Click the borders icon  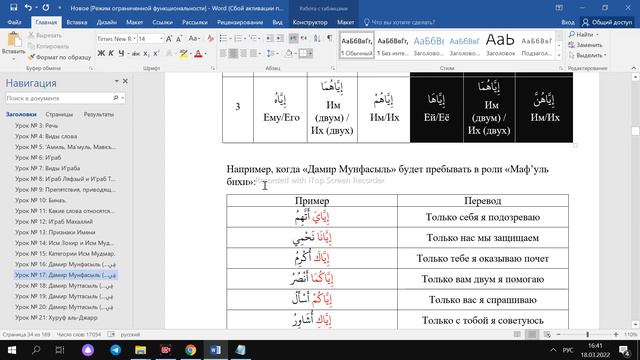click(x=303, y=53)
